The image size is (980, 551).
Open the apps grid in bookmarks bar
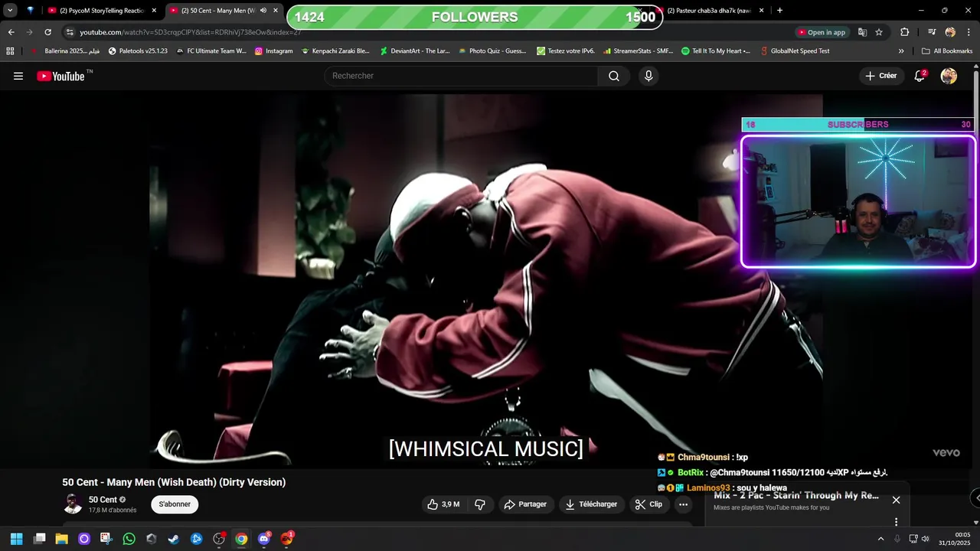[10, 51]
